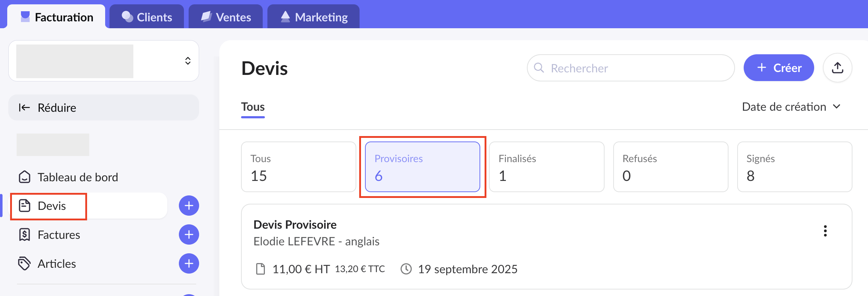Open the Ventes tab
Image resolution: width=868 pixels, height=296 pixels.
(x=226, y=17)
